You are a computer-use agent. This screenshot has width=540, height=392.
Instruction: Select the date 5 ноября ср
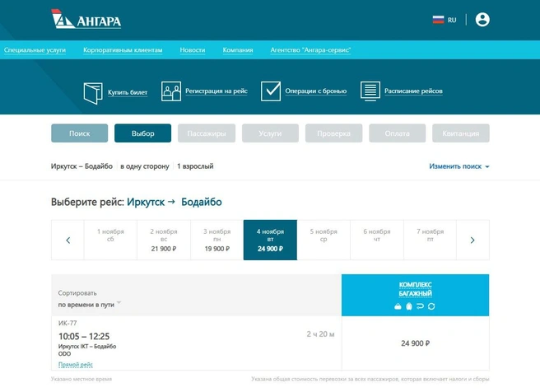click(324, 240)
